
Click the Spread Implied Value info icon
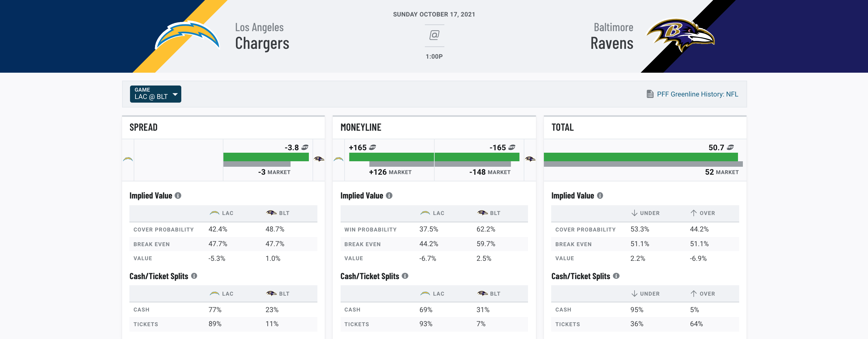point(178,196)
